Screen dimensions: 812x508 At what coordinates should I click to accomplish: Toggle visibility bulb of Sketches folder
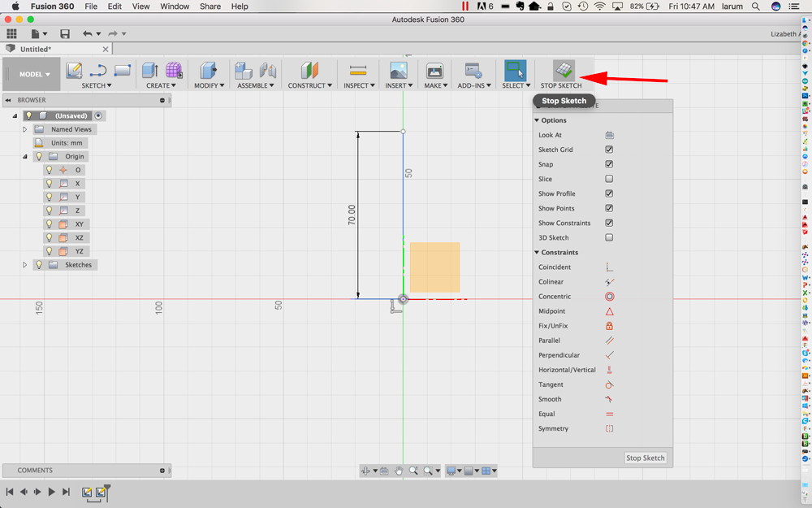[x=39, y=264]
